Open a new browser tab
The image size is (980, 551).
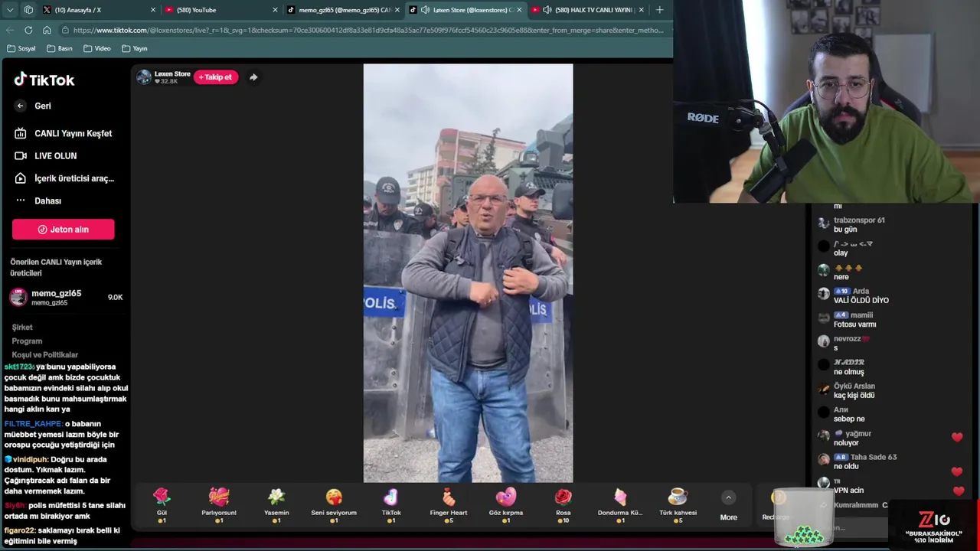[659, 10]
